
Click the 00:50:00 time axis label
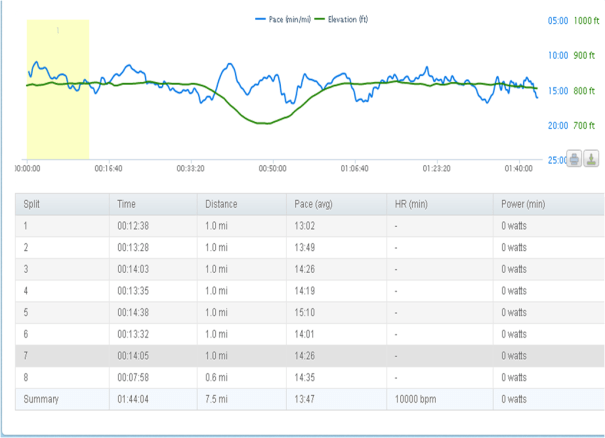click(272, 169)
